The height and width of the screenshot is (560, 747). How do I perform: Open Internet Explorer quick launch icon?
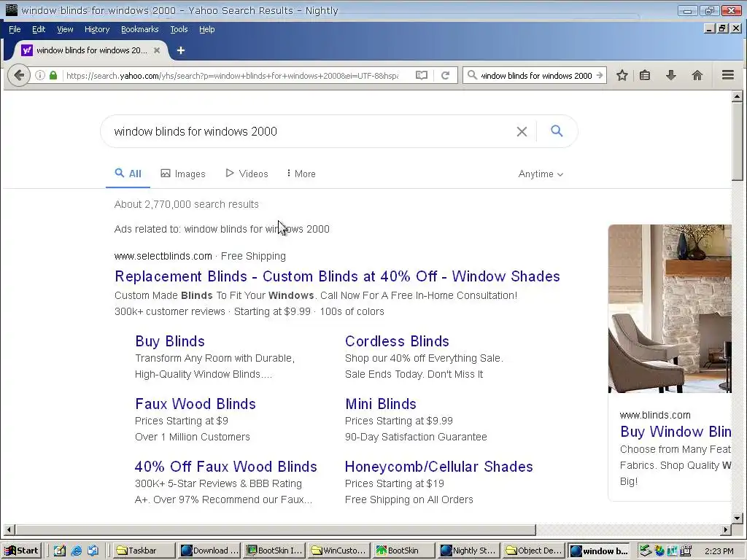[76, 551]
